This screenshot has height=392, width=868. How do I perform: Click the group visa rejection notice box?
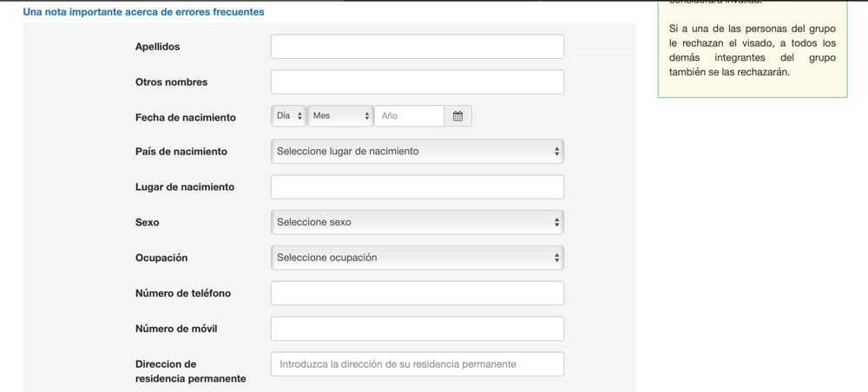click(x=752, y=50)
